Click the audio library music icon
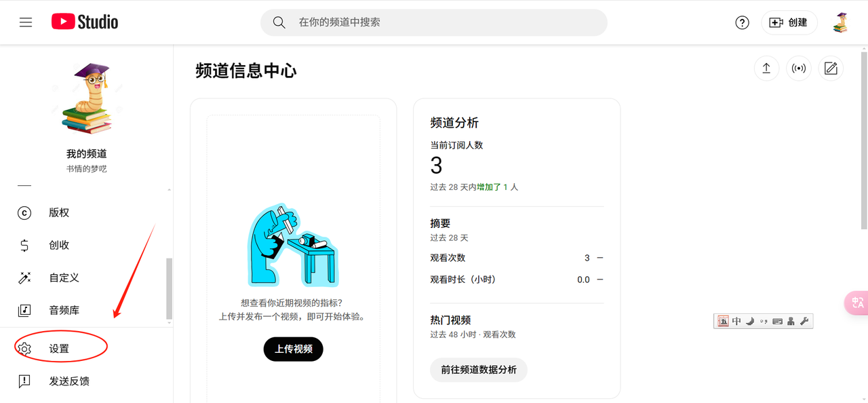Viewport: 868px width, 403px height. click(24, 310)
